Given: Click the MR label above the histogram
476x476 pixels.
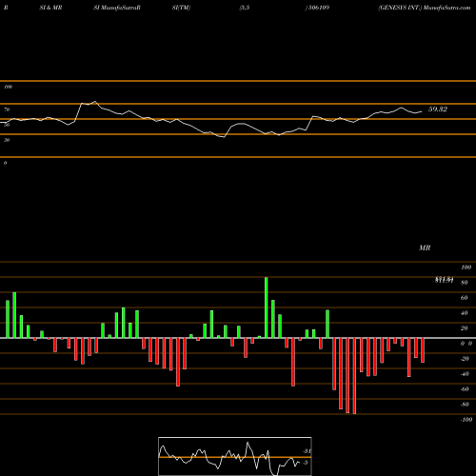Looking at the screenshot, I should point(425,248).
